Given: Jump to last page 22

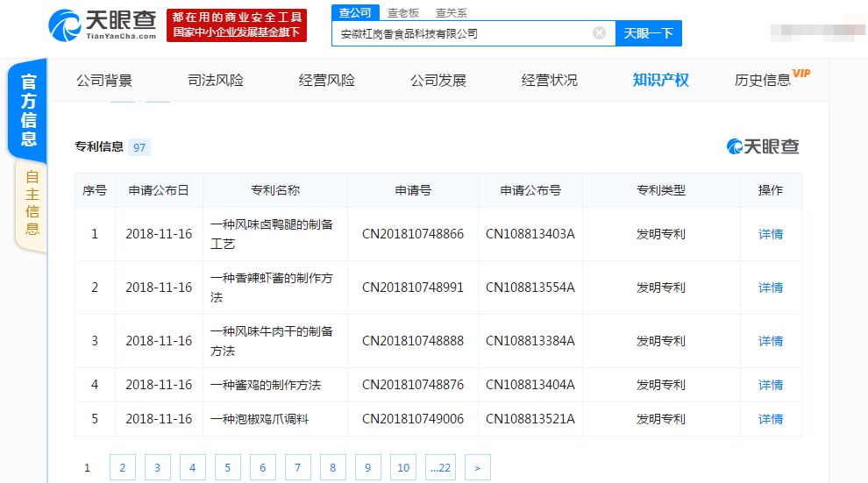Looking at the screenshot, I should 440,468.
